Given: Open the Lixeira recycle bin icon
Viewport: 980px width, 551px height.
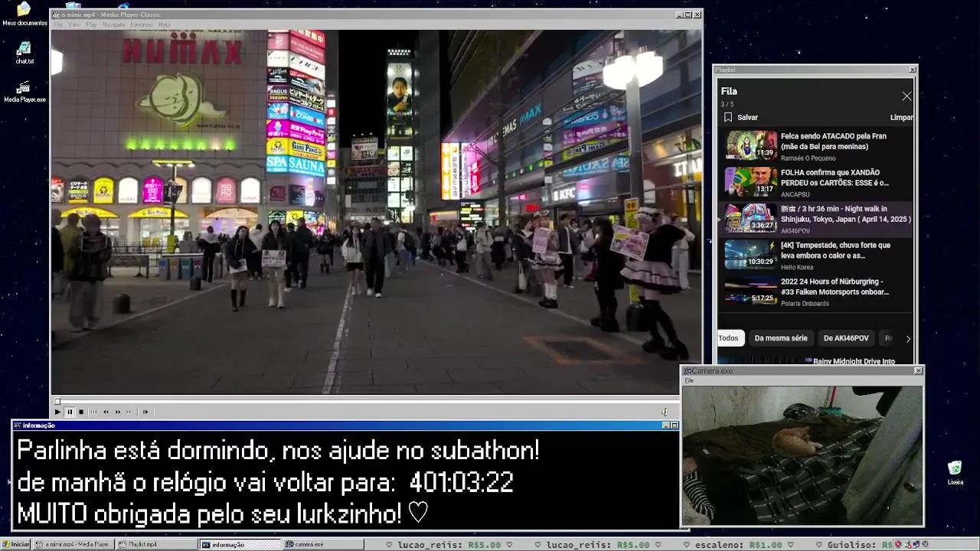Looking at the screenshot, I should pos(955,473).
